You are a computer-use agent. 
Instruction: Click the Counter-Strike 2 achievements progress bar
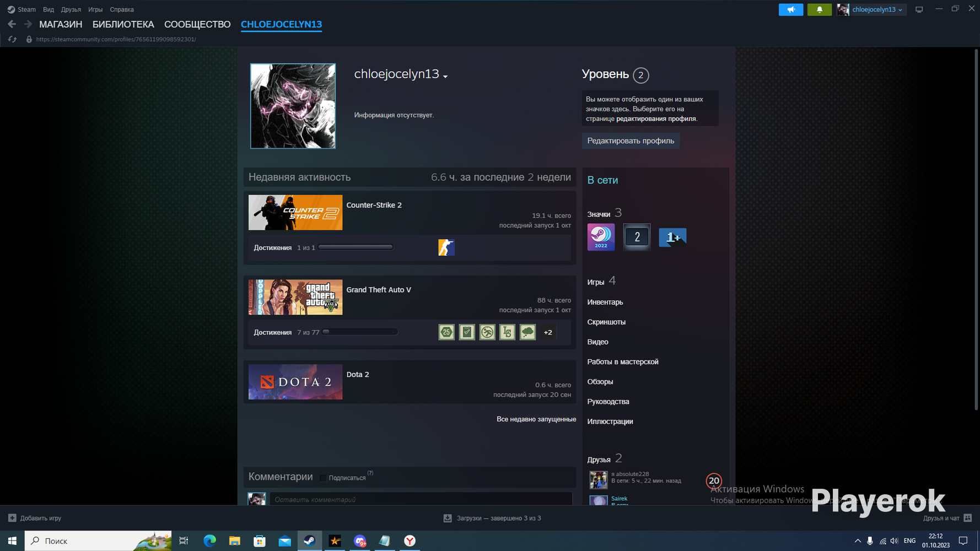click(x=356, y=247)
